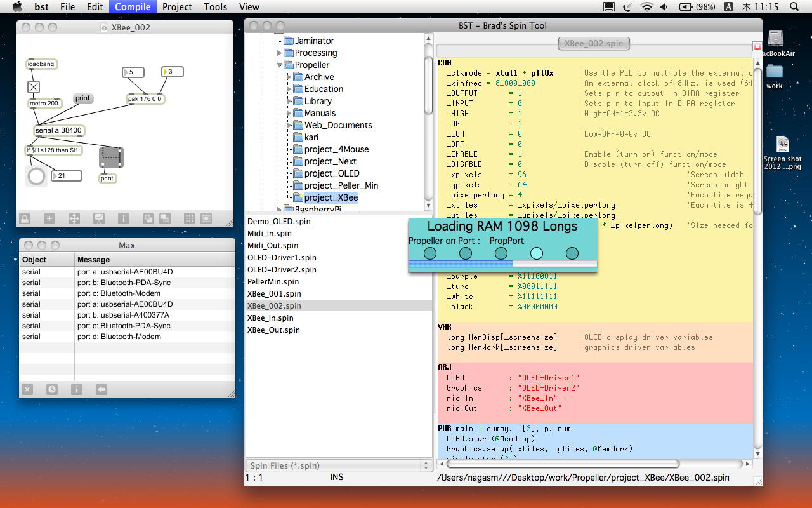This screenshot has height=508, width=812.
Task: Clear the Max window with X icon
Action: pos(27,389)
